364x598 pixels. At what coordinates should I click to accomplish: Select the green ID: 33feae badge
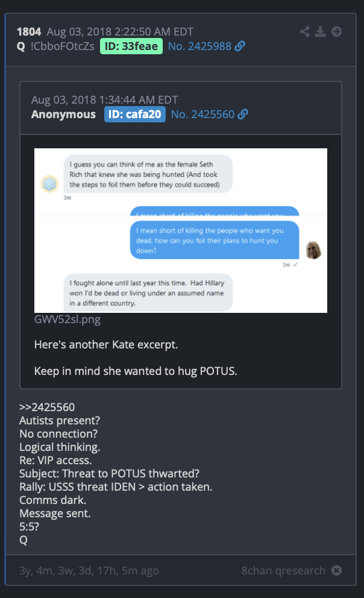[x=131, y=46]
